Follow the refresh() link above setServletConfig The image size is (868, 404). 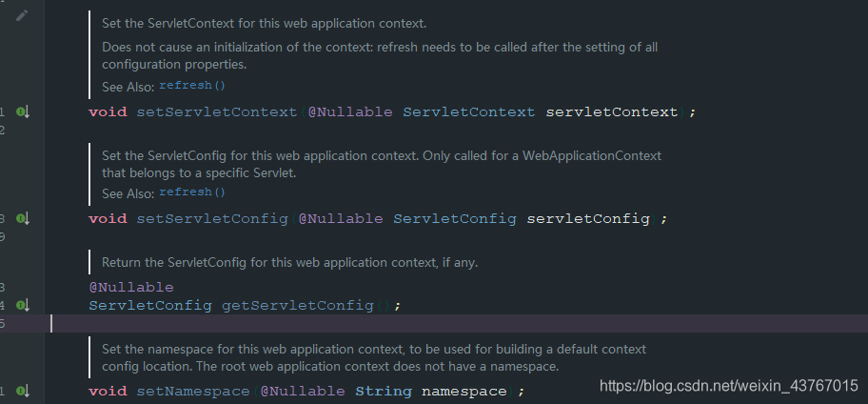[x=192, y=192]
